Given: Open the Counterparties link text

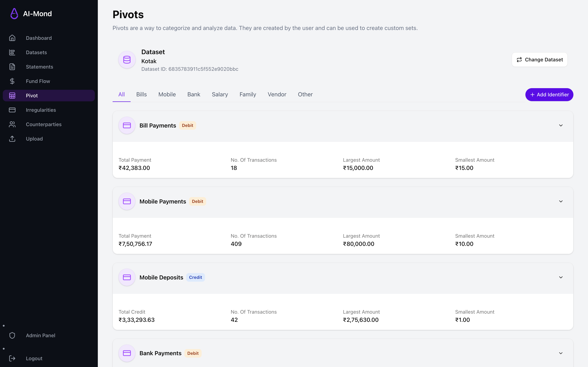Looking at the screenshot, I should pyautogui.click(x=44, y=124).
